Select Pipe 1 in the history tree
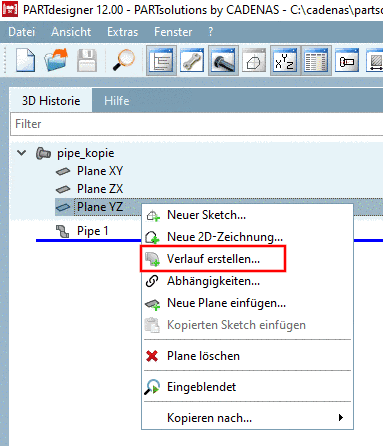The image size is (383, 446). (x=93, y=231)
